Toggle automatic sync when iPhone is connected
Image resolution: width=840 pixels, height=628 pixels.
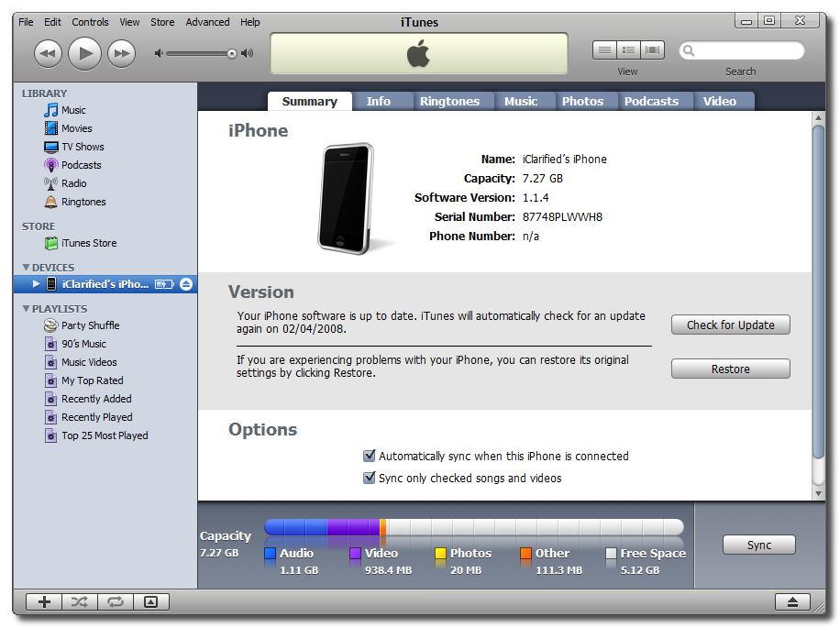370,457
